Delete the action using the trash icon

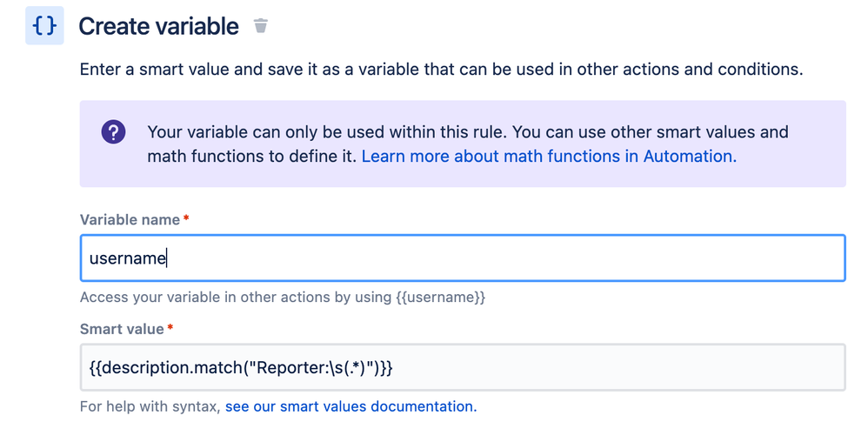(x=260, y=26)
